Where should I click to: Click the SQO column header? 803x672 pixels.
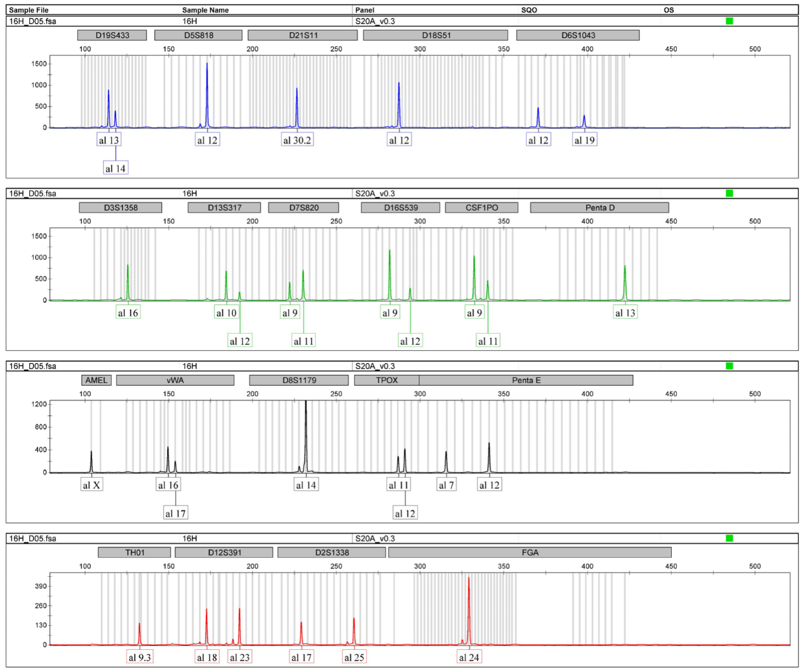point(529,10)
